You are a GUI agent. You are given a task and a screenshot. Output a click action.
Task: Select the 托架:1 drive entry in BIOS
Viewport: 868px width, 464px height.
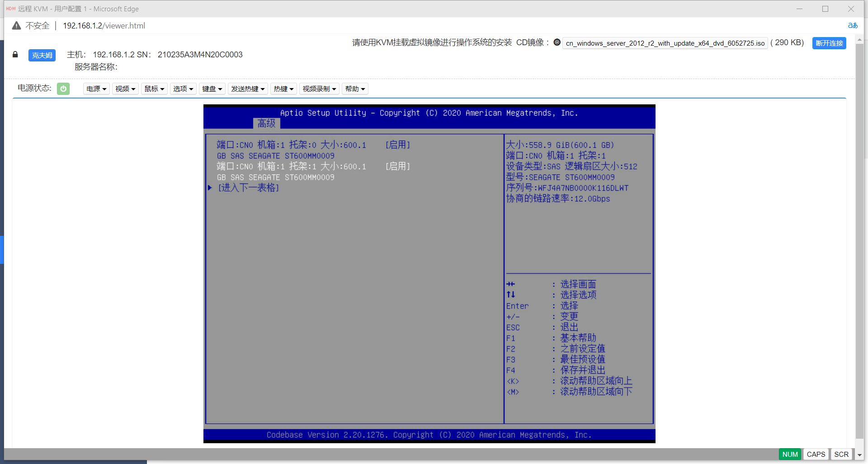(x=313, y=172)
